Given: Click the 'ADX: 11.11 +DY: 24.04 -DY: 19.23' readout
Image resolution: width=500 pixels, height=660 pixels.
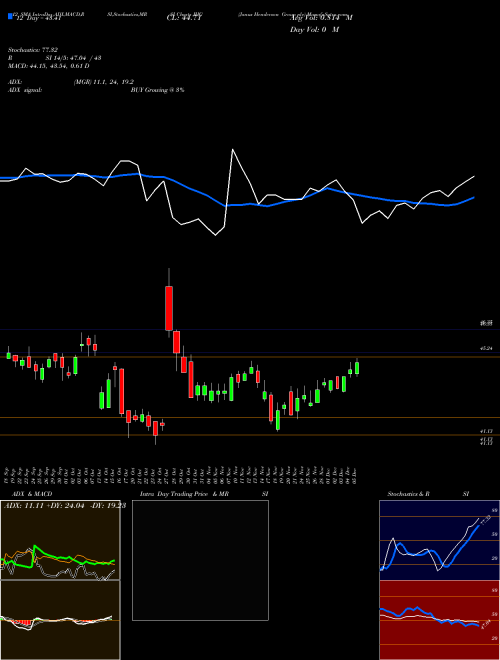Looking at the screenshot, I should (x=65, y=506).
